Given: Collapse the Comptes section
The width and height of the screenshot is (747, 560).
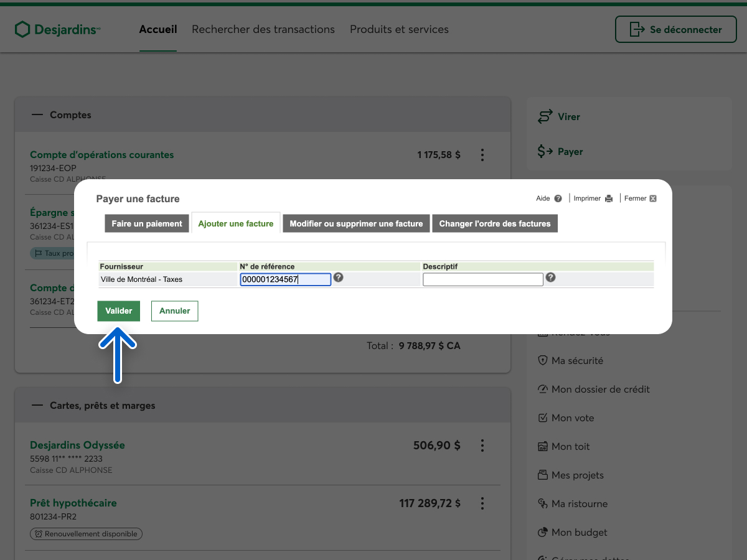Looking at the screenshot, I should pos(37,115).
